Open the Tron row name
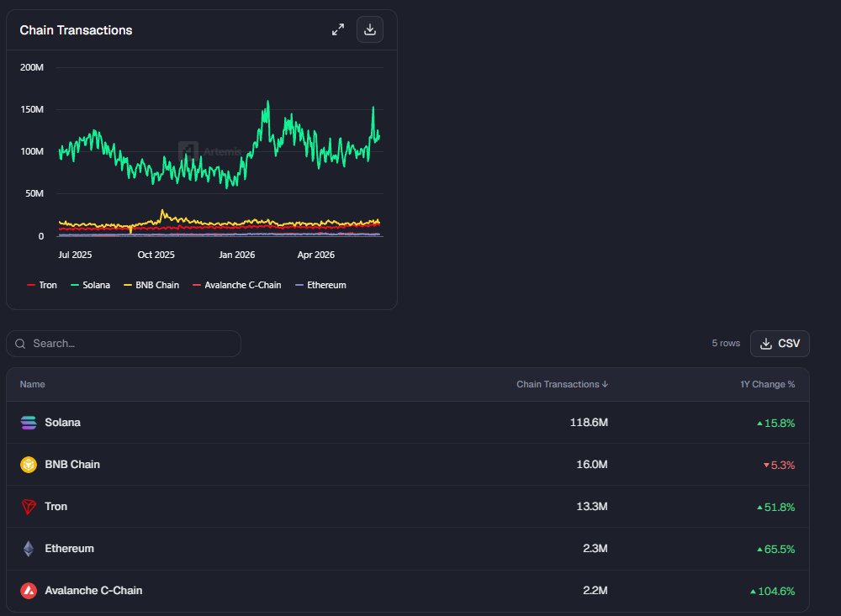The image size is (841, 616). (56, 507)
